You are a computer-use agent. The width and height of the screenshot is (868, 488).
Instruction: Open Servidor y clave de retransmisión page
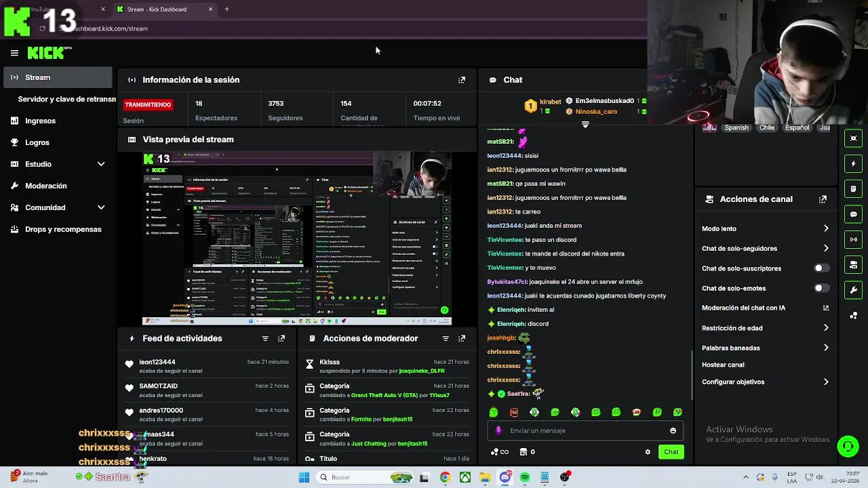point(66,99)
